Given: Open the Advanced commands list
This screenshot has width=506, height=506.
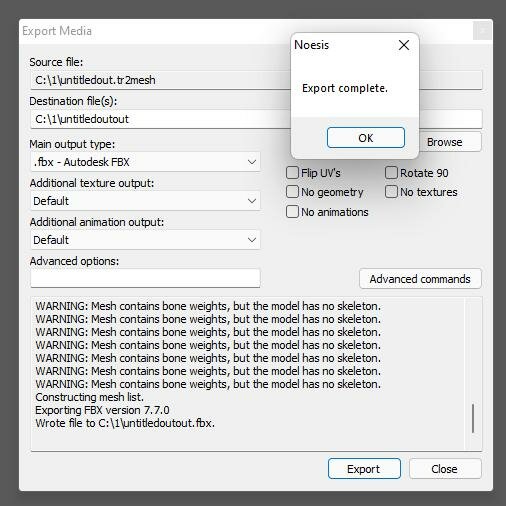Looking at the screenshot, I should click(420, 279).
